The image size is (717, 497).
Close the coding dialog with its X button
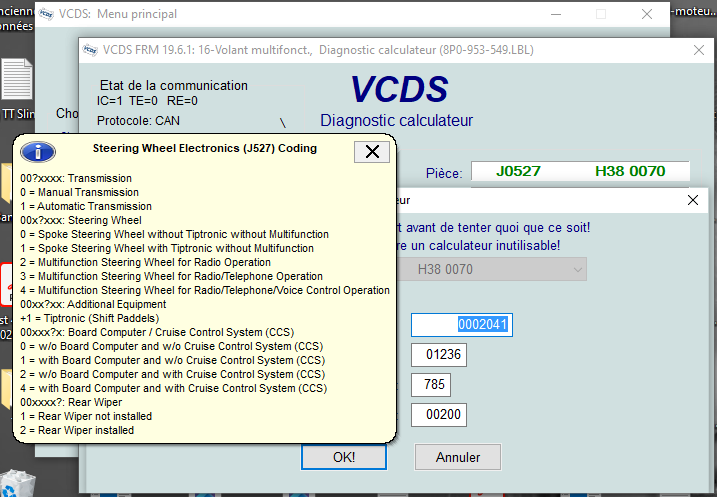(x=693, y=200)
